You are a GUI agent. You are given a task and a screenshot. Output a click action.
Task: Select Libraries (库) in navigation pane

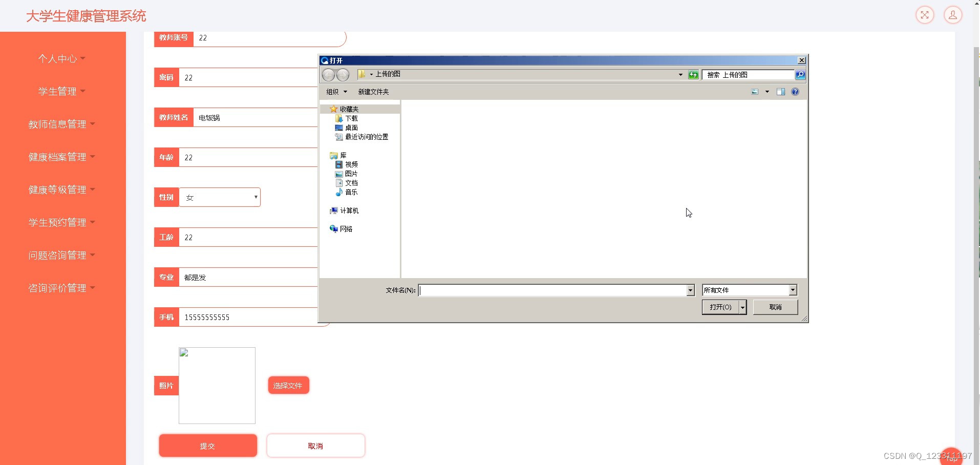click(x=338, y=155)
